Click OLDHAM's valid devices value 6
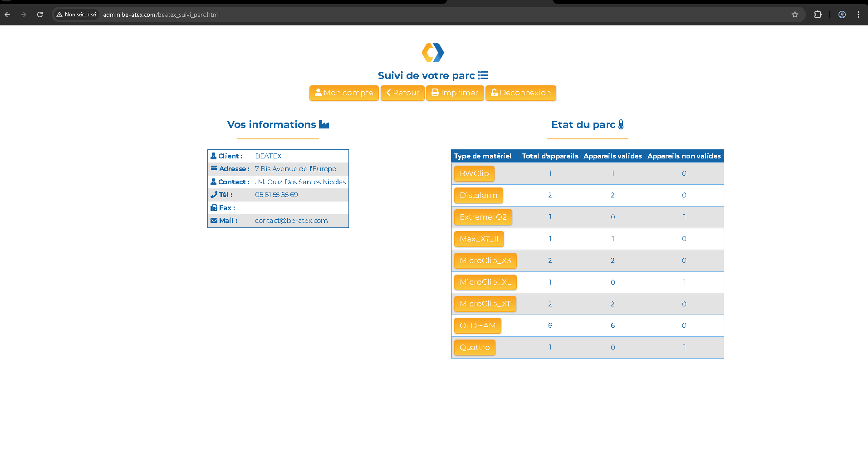 tap(613, 325)
